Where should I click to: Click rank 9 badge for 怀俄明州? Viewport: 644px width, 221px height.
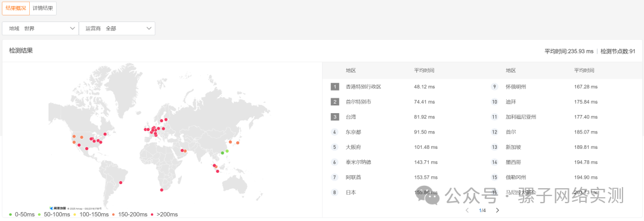point(495,87)
